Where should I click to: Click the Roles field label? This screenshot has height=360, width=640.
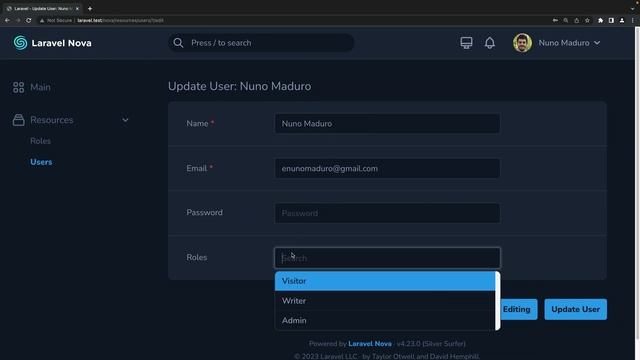pos(197,258)
